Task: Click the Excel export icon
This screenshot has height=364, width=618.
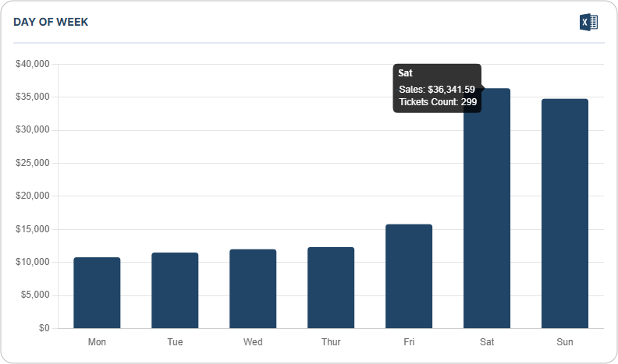Action: coord(588,23)
